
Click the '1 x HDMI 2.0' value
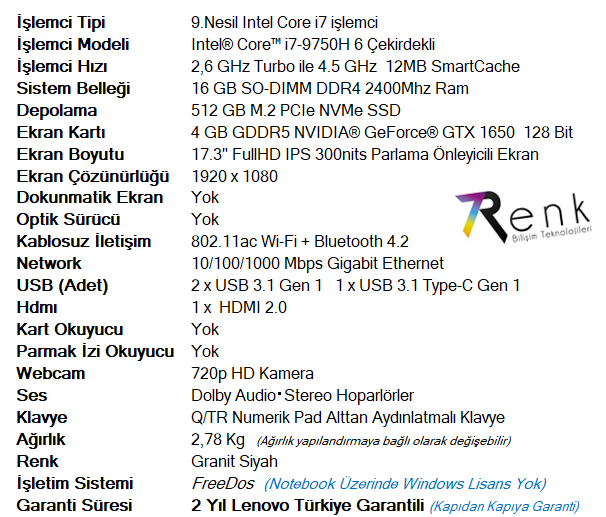tap(239, 308)
